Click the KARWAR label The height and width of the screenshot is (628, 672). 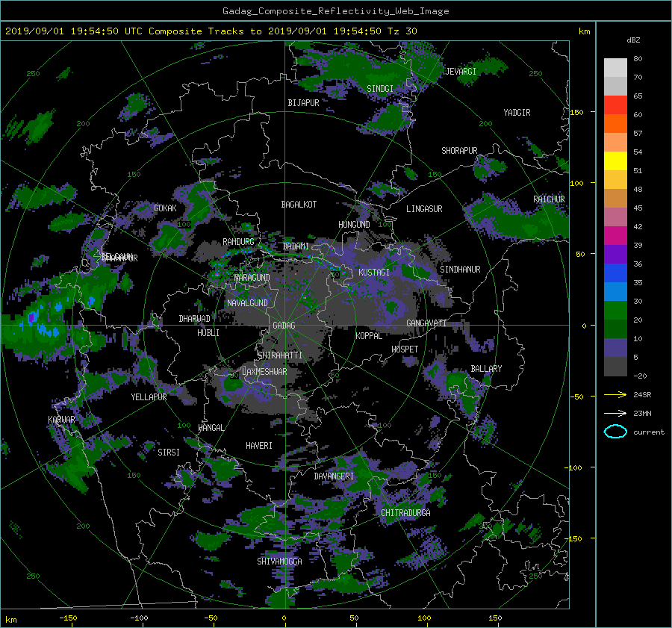tap(61, 419)
